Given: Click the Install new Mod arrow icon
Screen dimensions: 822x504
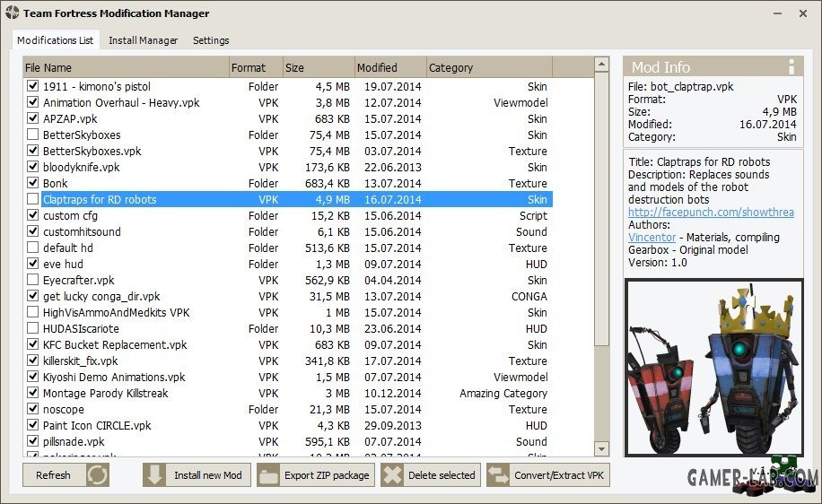Looking at the screenshot, I should 154,475.
